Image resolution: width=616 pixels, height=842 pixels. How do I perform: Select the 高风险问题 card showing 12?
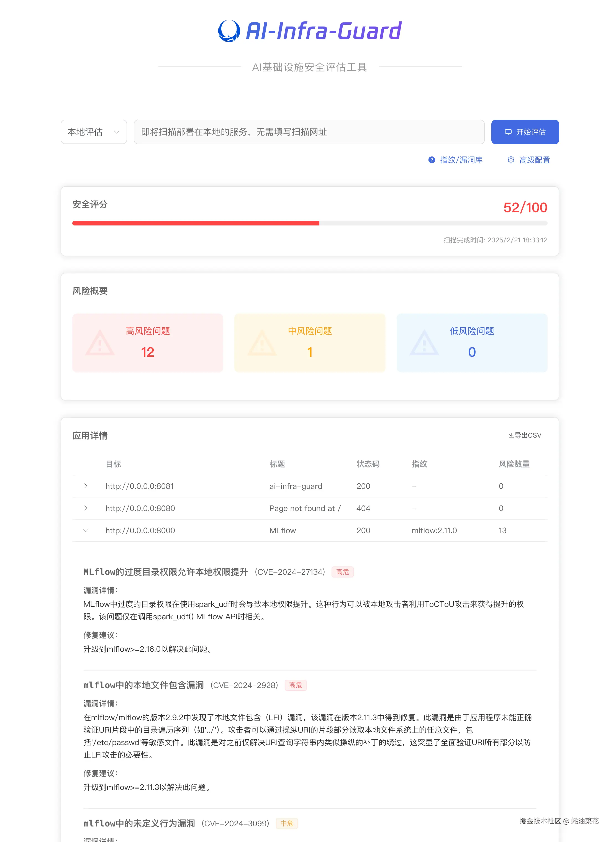click(148, 342)
